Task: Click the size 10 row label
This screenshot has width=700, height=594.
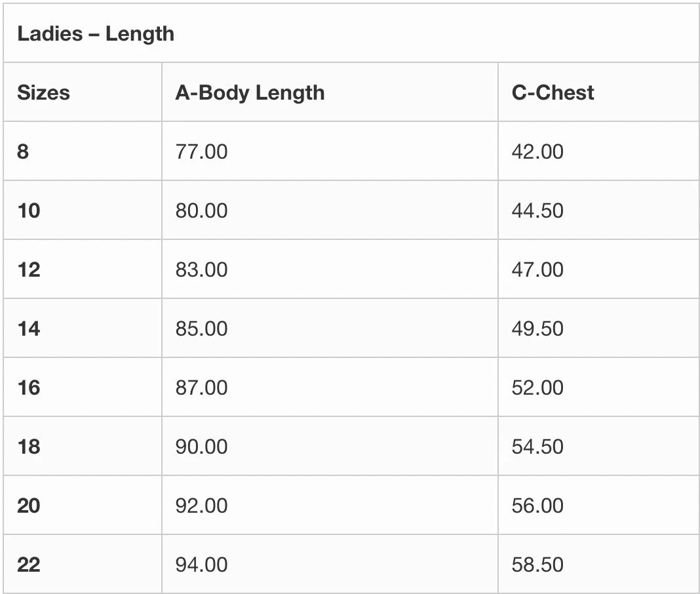Action: [x=28, y=210]
